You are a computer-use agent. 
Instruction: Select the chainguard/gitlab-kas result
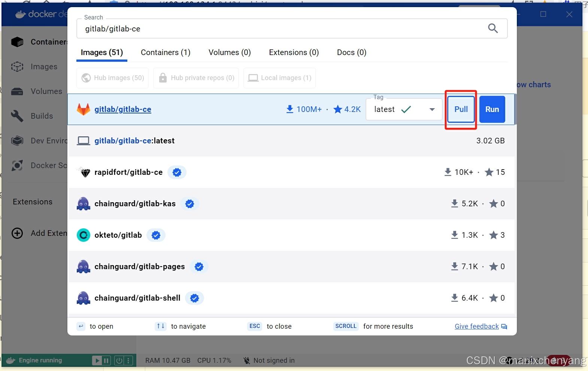291,204
